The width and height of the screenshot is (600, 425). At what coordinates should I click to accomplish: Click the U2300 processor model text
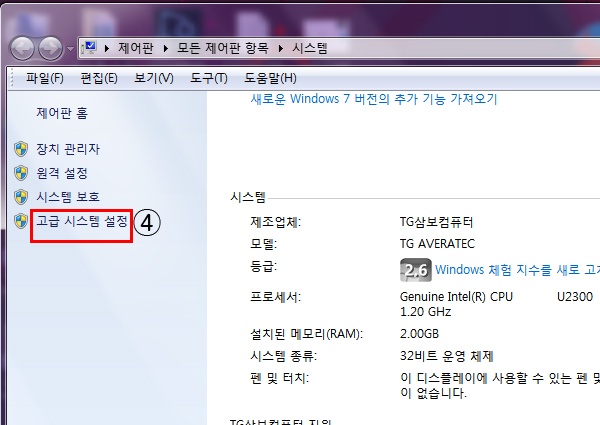(575, 296)
